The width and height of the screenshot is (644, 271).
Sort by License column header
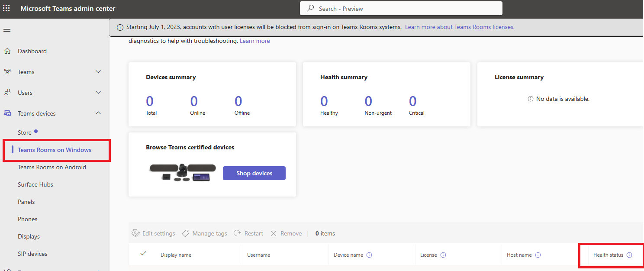[x=428, y=255]
